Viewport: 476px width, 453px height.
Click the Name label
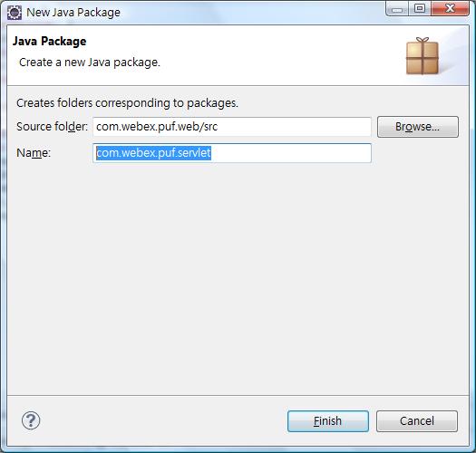pos(34,153)
